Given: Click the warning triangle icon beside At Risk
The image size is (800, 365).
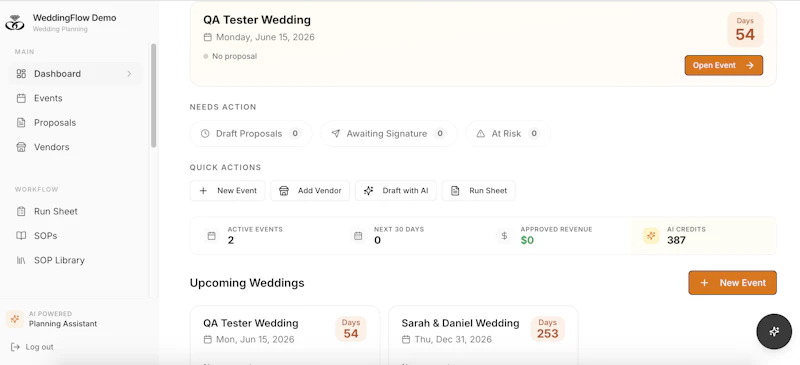Looking at the screenshot, I should pos(481,134).
